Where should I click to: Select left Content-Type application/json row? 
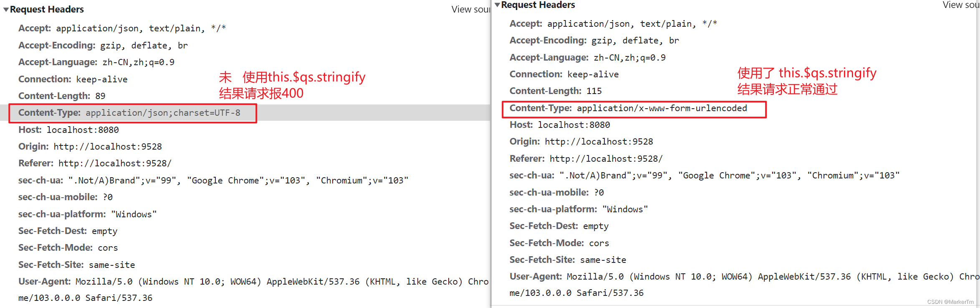point(245,113)
